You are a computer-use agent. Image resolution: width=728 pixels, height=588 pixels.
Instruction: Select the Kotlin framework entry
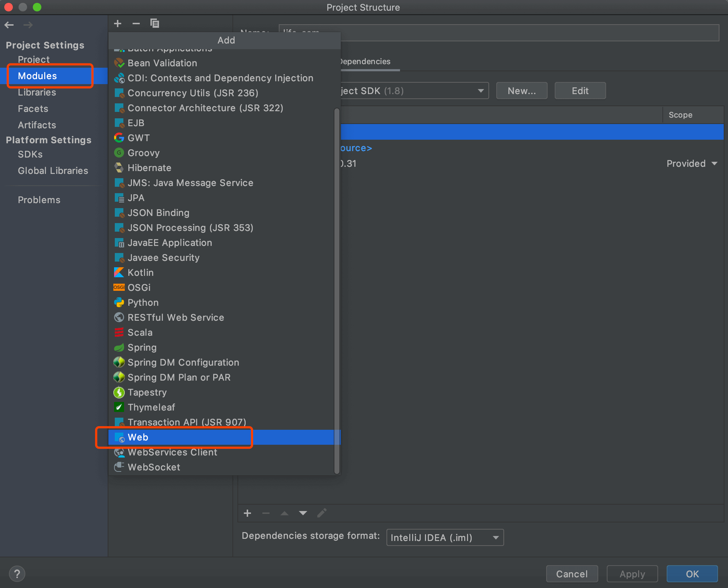point(140,273)
